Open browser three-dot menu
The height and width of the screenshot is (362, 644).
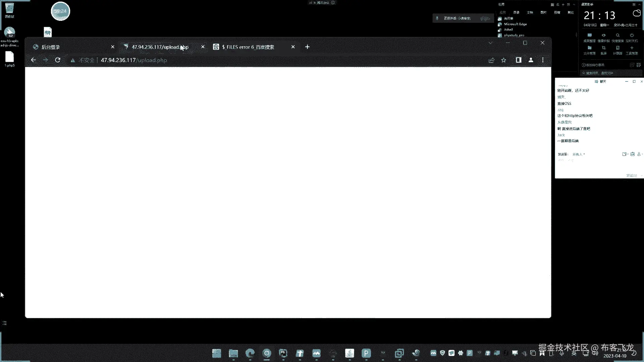pos(543,60)
